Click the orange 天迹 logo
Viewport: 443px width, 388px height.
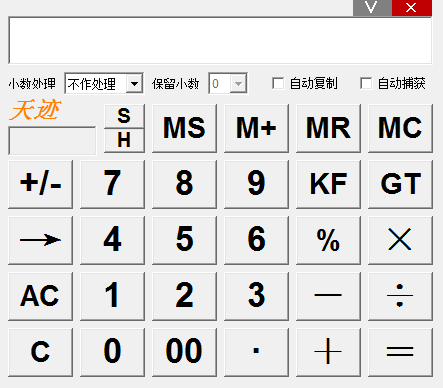pyautogui.click(x=35, y=110)
